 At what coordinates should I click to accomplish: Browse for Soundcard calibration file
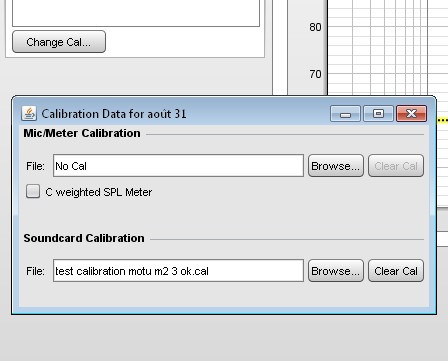(x=336, y=271)
